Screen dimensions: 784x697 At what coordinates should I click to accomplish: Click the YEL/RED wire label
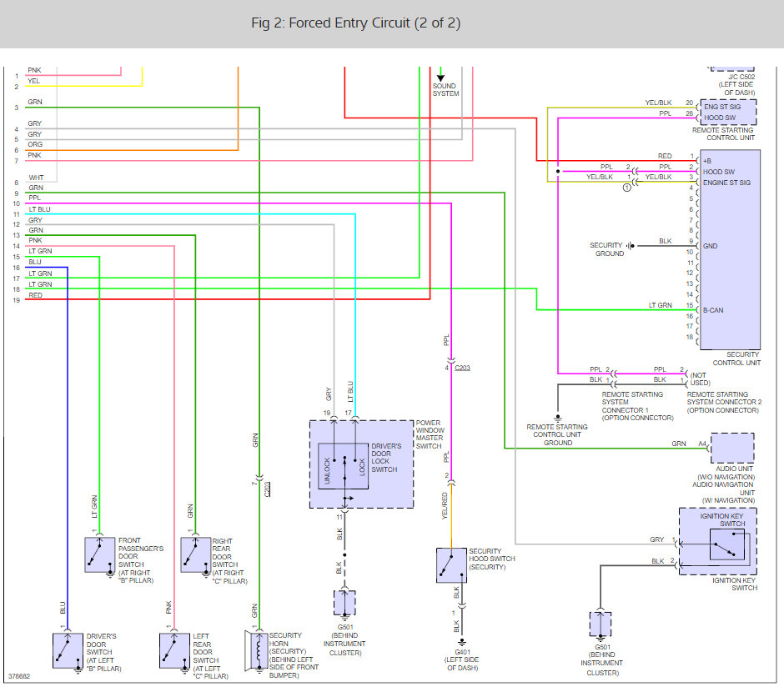coord(445,505)
